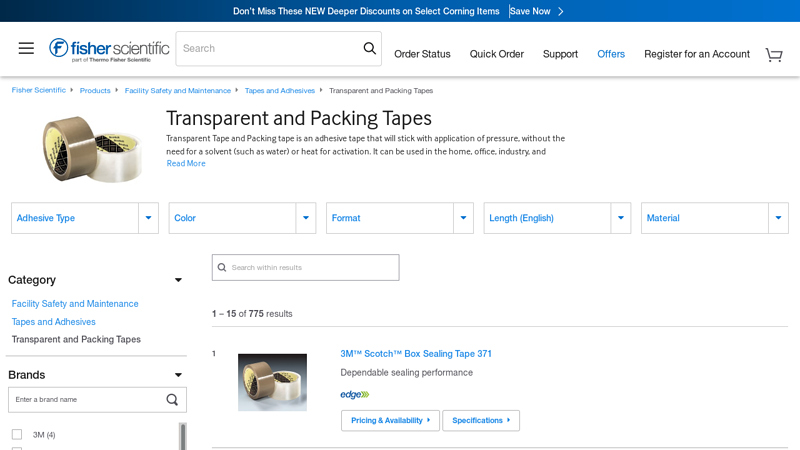Image resolution: width=800 pixels, height=450 pixels.
Task: Click the Brands list scrollbar
Action: (183, 436)
